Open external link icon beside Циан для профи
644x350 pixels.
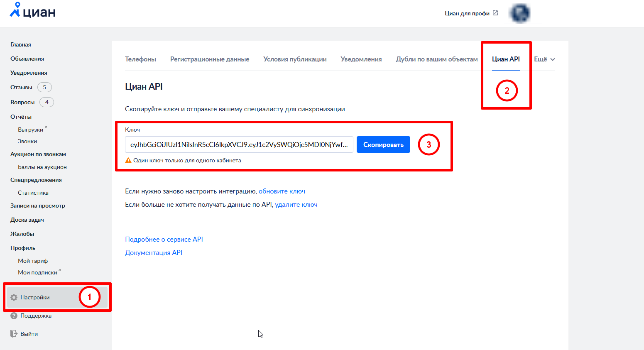tap(495, 13)
